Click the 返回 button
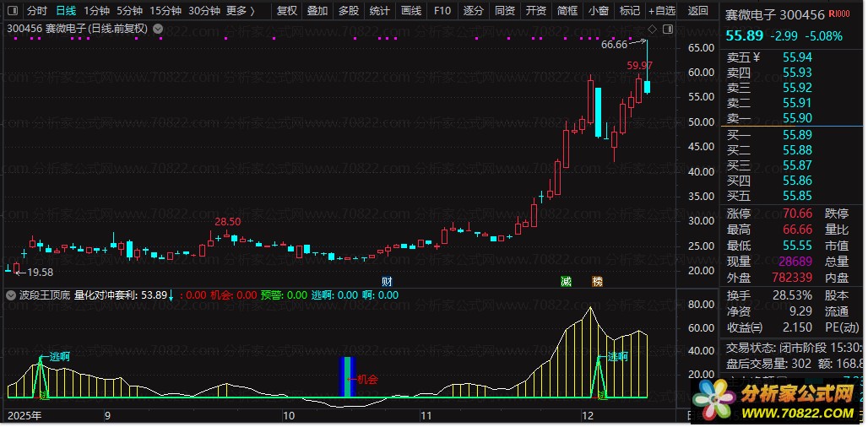The image size is (868, 427). [x=697, y=10]
